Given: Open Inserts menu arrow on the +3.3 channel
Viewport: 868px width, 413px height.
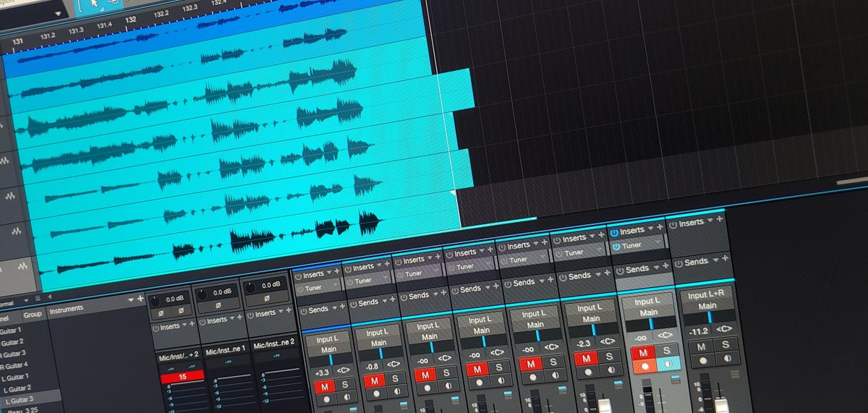Looking at the screenshot, I should tap(328, 273).
